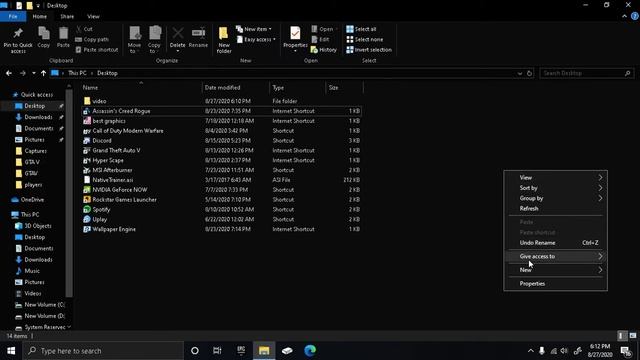Image resolution: width=640 pixels, height=360 pixels.
Task: Open the New submenu in context menu
Action: (x=556, y=270)
